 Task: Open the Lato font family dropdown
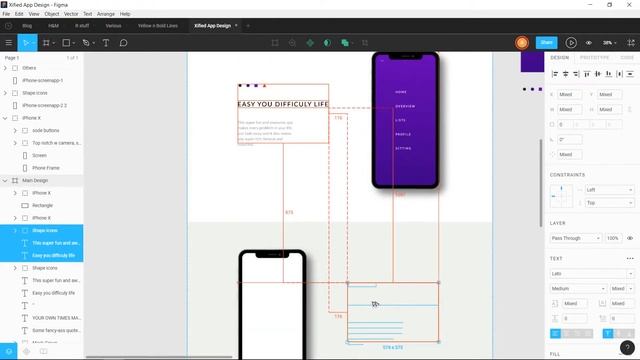point(592,273)
